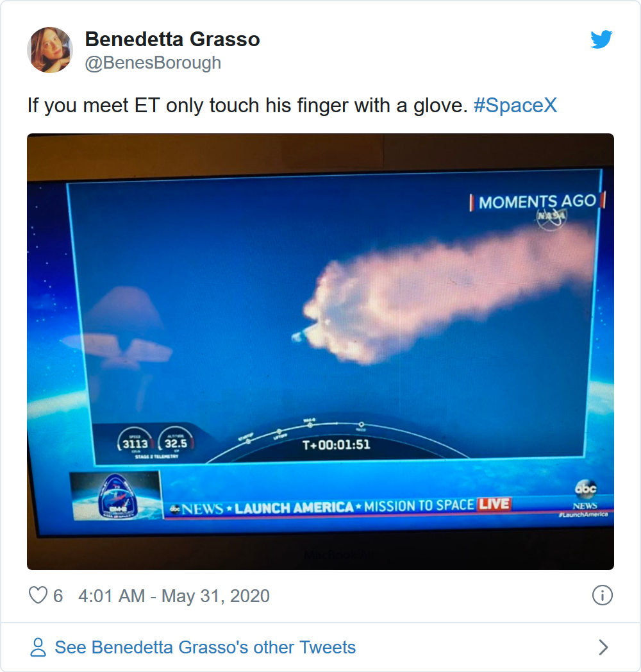Click the like count number 6
641x672 pixels.
pyautogui.click(x=58, y=596)
